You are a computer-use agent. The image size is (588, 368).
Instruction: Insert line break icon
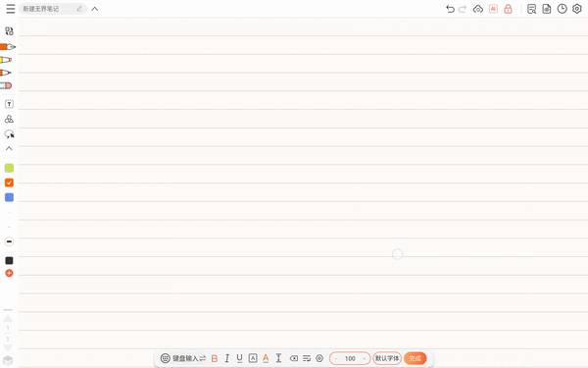tap(307, 358)
